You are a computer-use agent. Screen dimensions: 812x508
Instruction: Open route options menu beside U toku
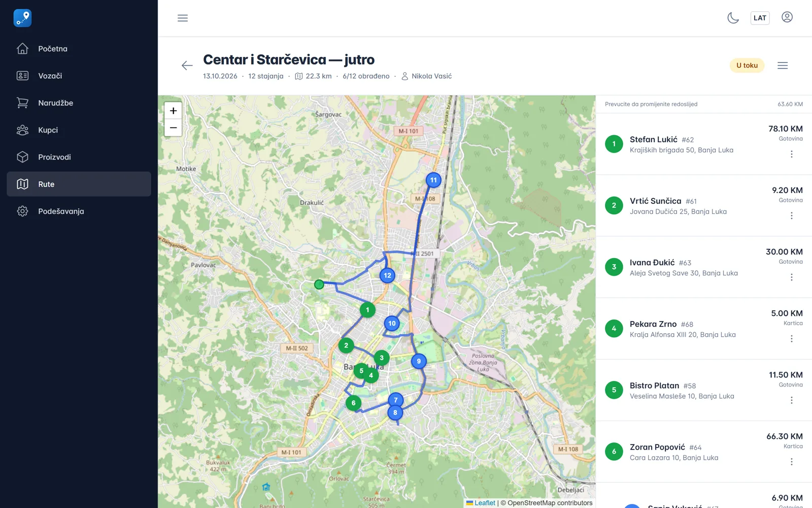click(x=783, y=66)
